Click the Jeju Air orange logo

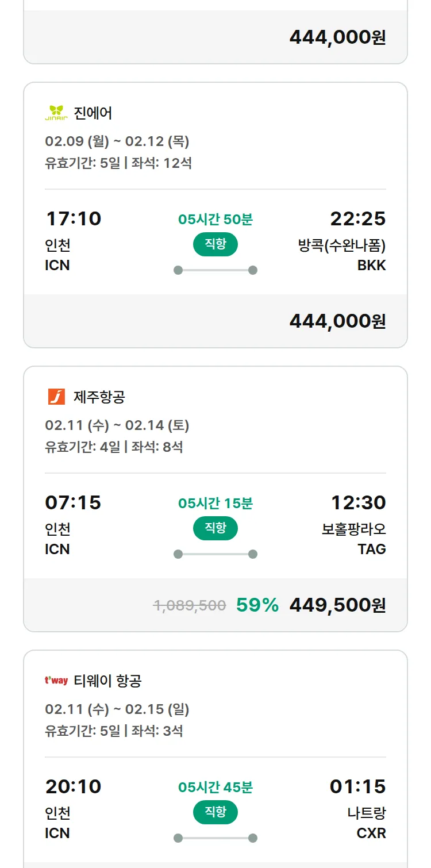coord(56,397)
